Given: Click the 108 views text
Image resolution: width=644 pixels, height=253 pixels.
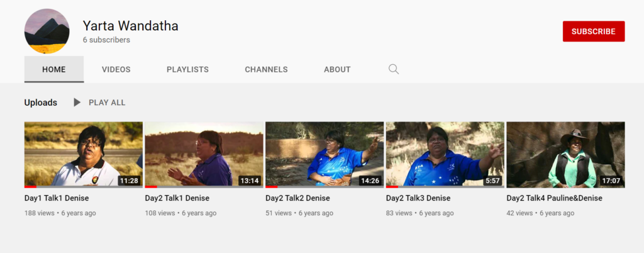Looking at the screenshot, I should coord(160,213).
